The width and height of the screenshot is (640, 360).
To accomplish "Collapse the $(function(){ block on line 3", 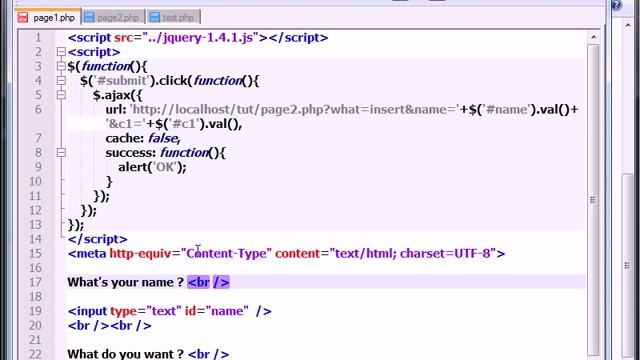I will point(61,66).
